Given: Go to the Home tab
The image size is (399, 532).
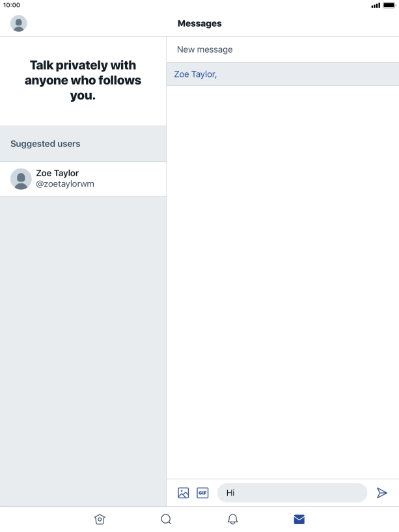Looking at the screenshot, I should coord(100,519).
